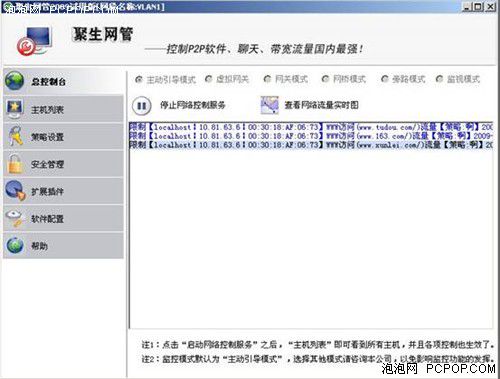This screenshot has width=500, height=379.
Task: Select the log row for www.xunlei.com
Action: coord(311,145)
